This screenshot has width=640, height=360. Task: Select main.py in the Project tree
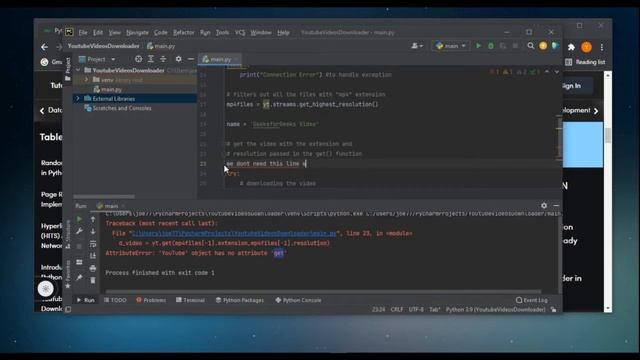[108, 89]
